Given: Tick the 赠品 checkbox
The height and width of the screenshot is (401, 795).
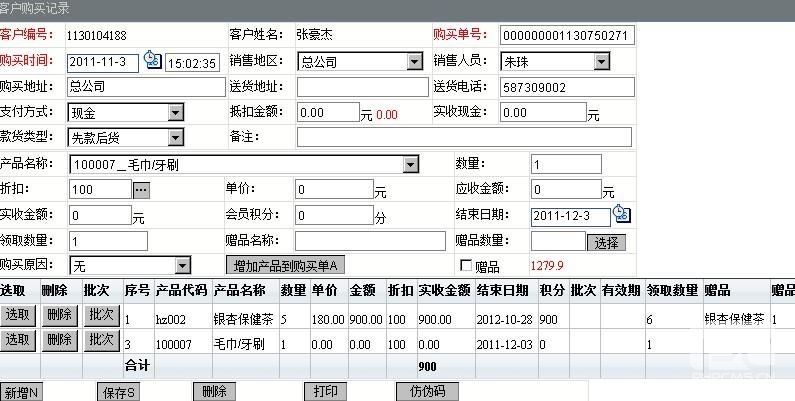Looking at the screenshot, I should click(465, 266).
